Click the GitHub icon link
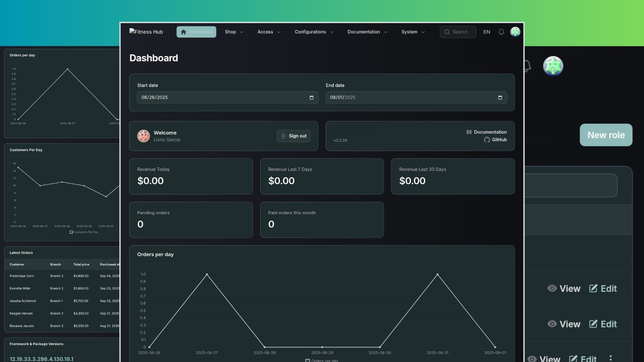644x362 pixels. [x=486, y=140]
